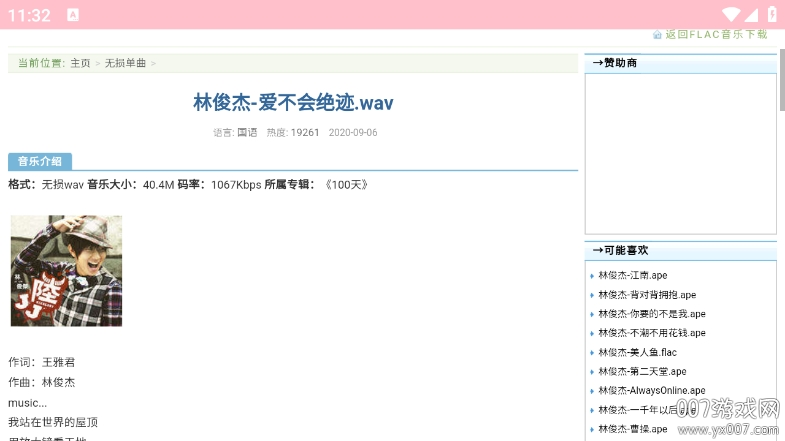The image size is (785, 441).
Task: Click the 赞助商 panel header
Action: coord(681,63)
